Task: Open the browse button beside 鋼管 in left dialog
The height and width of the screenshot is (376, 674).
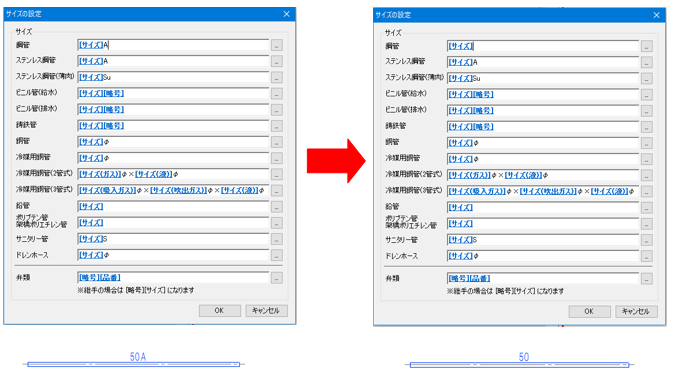Action: click(x=277, y=45)
